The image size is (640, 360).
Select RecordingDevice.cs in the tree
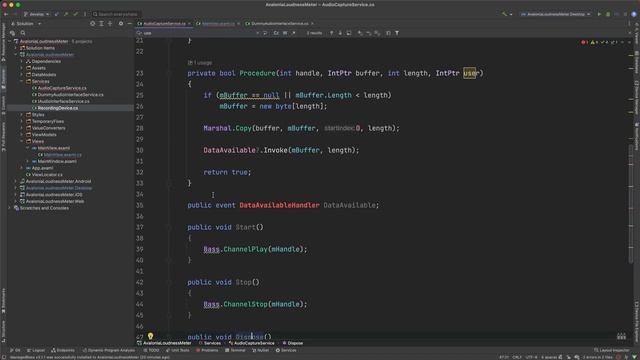[x=58, y=108]
